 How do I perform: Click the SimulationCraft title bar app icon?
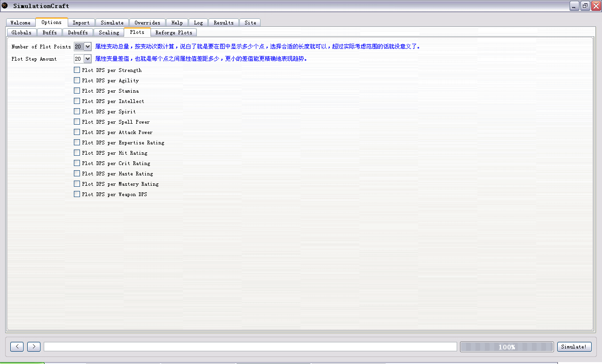pos(5,6)
